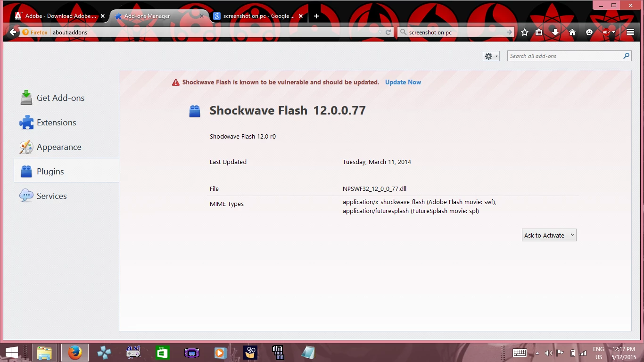Click the Firefox taskbar icon
This screenshot has height=362, width=644.
[74, 353]
